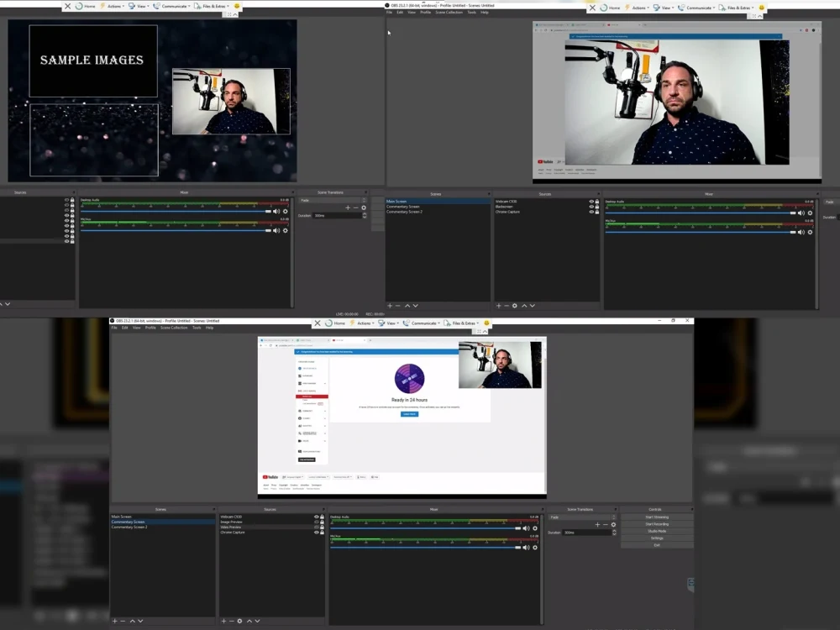Collapse TeamViewer toolbar chevron in bottom window
The width and height of the screenshot is (840, 630).
click(x=485, y=331)
